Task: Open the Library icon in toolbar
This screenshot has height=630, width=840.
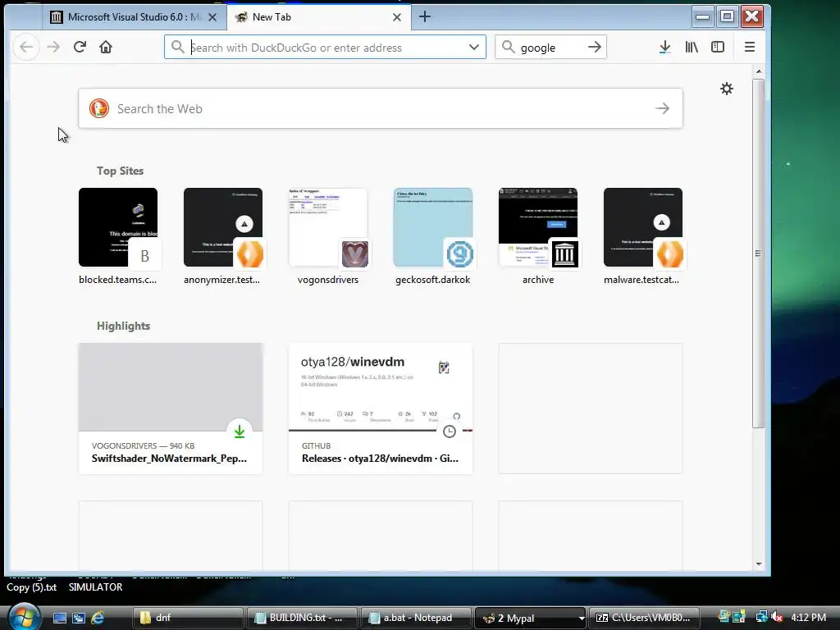Action: (x=692, y=47)
